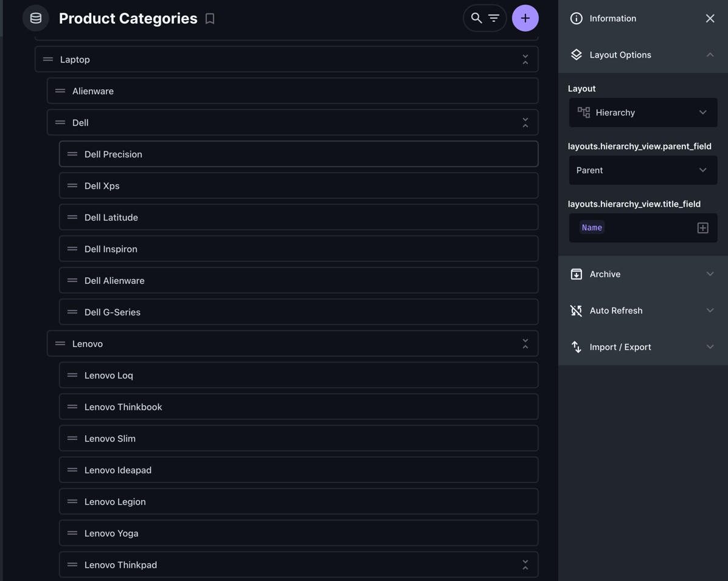Click the Dell G-Series drag handle
Screen dimensions: 728x581
pos(72,312)
